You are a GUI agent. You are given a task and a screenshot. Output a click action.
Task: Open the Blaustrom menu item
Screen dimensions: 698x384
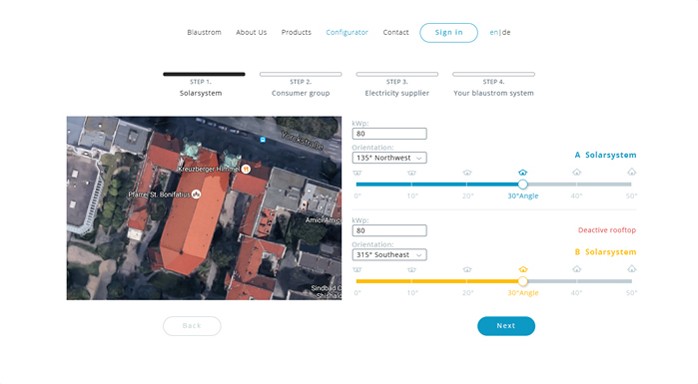click(x=204, y=32)
